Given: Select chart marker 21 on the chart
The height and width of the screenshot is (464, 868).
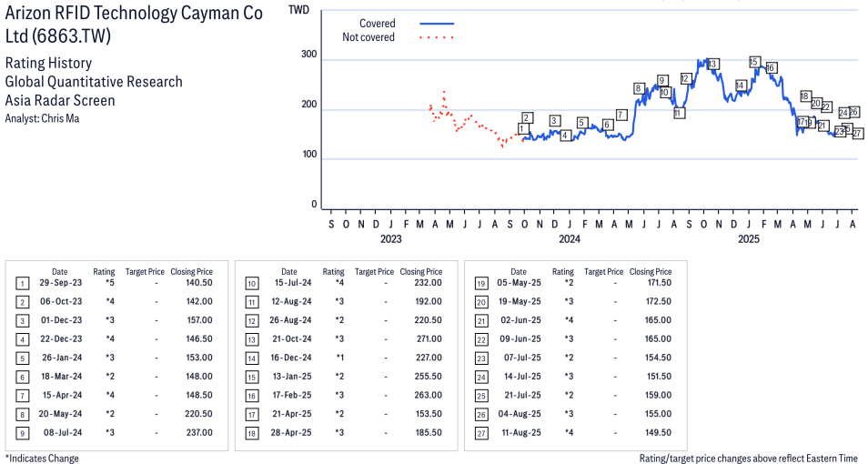Looking at the screenshot, I should tap(823, 126).
